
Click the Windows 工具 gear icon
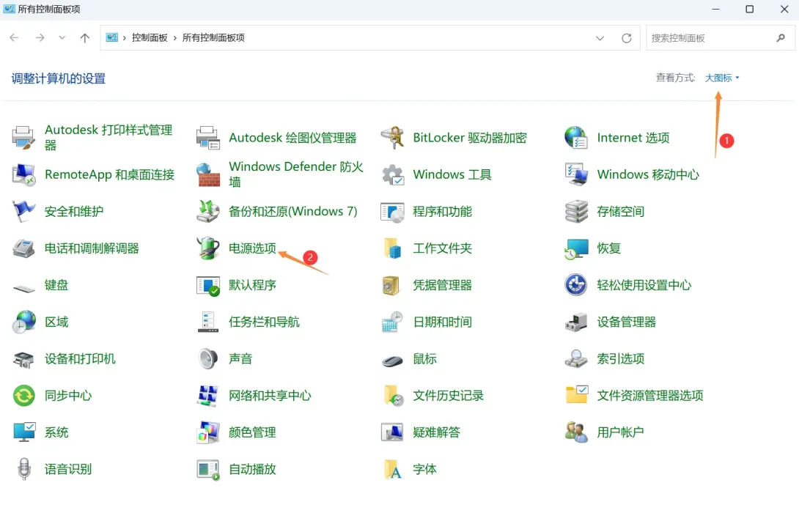[392, 174]
